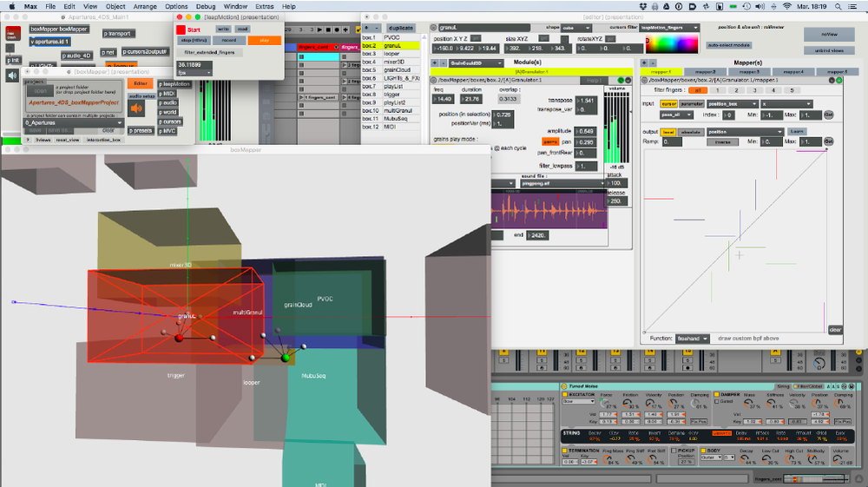The height and width of the screenshot is (487, 868).
Task: Open the pass_all dropdown in mapper
Action: click(x=676, y=115)
